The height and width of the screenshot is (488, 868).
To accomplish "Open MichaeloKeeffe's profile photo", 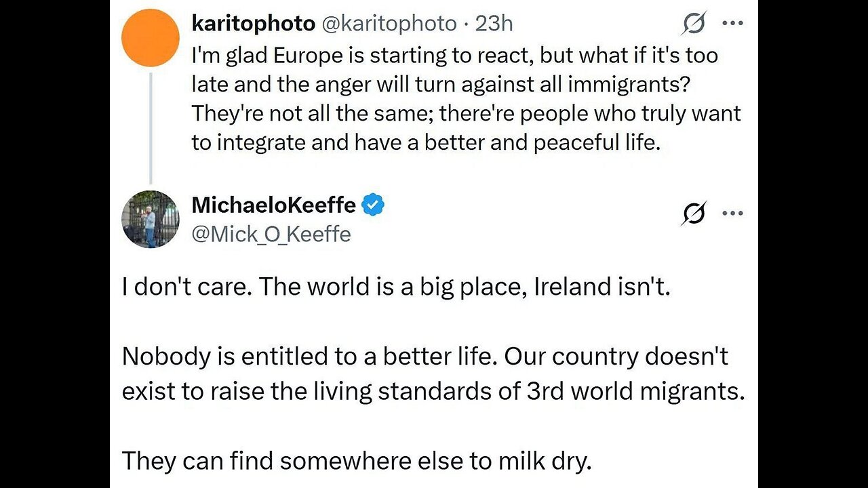I will coord(149,219).
